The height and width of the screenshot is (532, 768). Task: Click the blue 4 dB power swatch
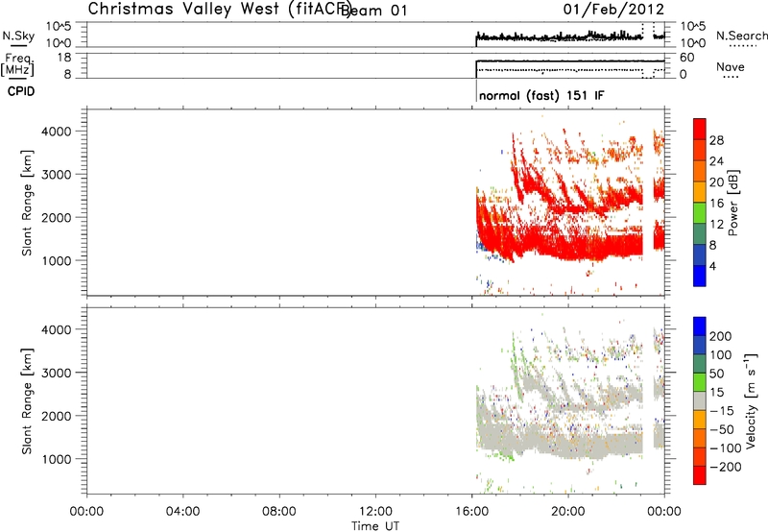(700, 276)
